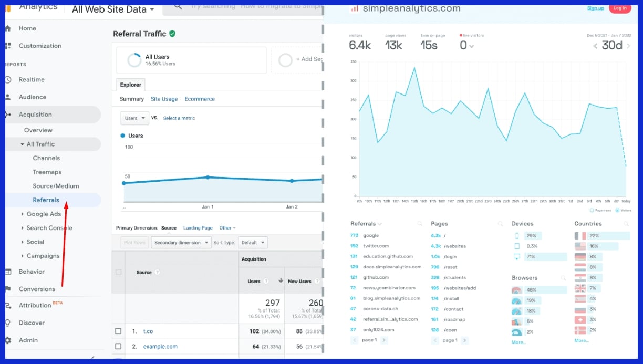Select the desktop device icon under Devices
643x364 pixels.
click(517, 257)
